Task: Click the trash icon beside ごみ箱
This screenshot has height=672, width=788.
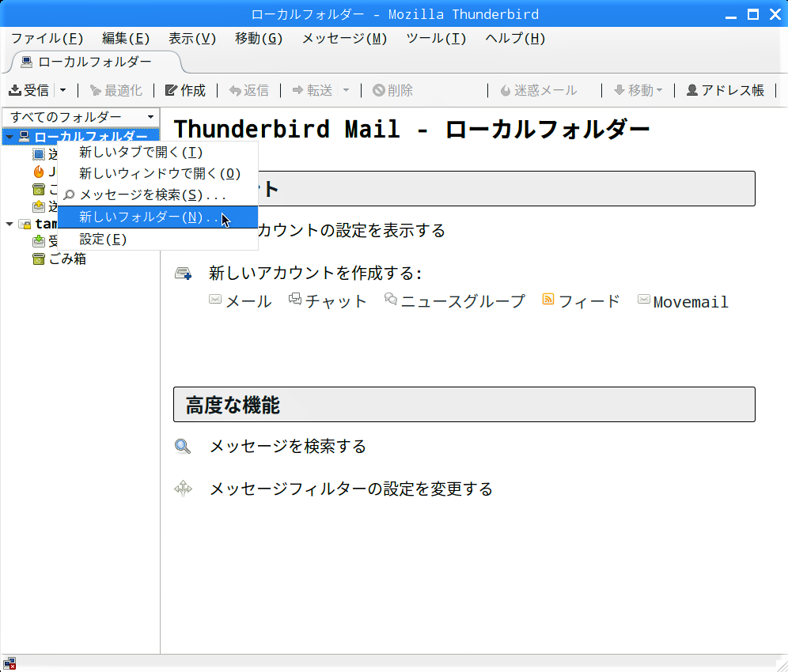Action: coord(39,259)
